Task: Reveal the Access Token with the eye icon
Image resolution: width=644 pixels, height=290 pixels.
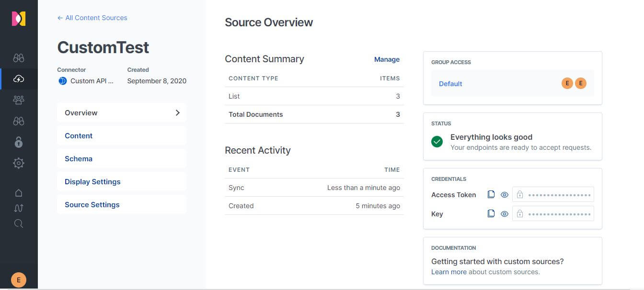Action: point(505,194)
